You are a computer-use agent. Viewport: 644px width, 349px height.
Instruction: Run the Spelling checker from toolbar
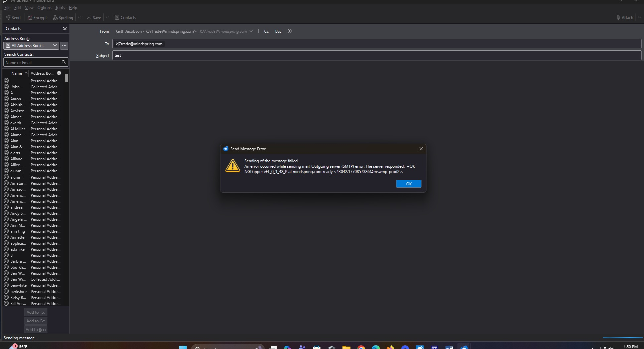[x=63, y=17]
